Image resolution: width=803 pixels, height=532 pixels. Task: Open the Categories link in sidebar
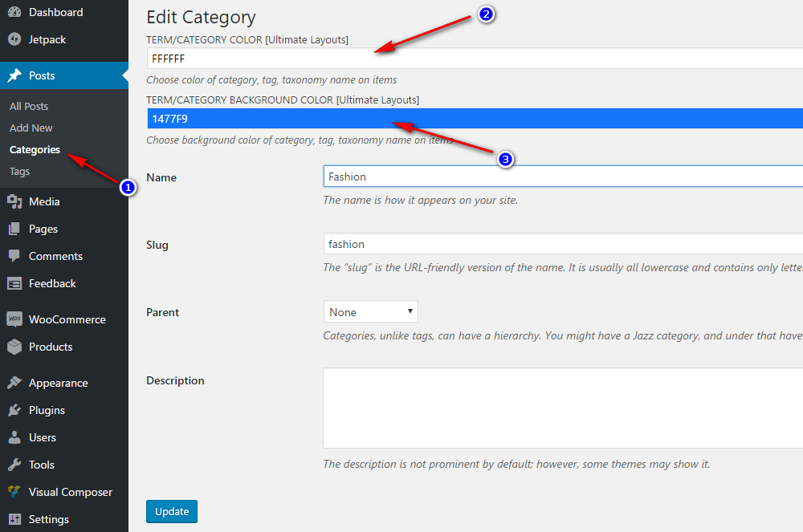click(x=35, y=149)
